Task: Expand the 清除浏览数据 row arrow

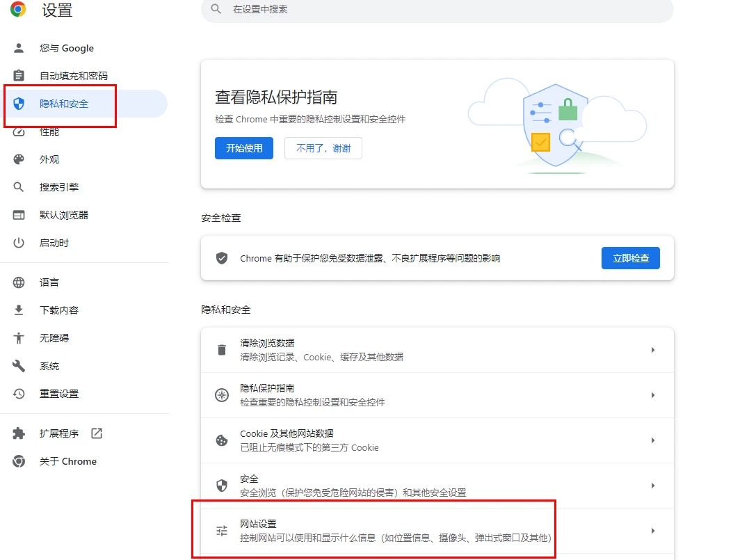Action: pos(653,350)
